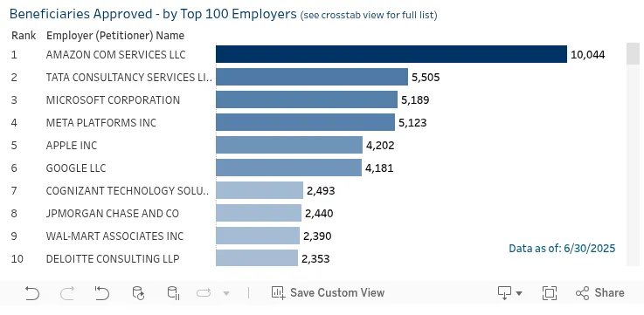Click Save Custom View button

tap(328, 293)
